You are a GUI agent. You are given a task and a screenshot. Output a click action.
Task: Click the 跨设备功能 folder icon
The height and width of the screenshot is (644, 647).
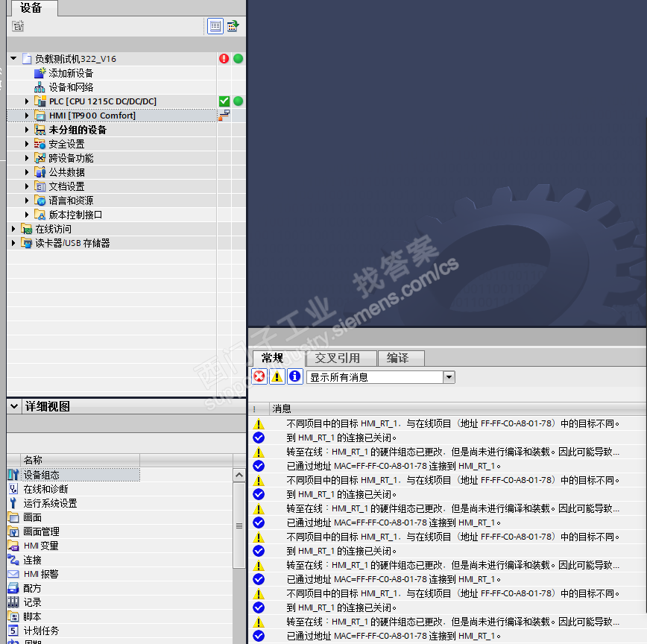(40, 158)
